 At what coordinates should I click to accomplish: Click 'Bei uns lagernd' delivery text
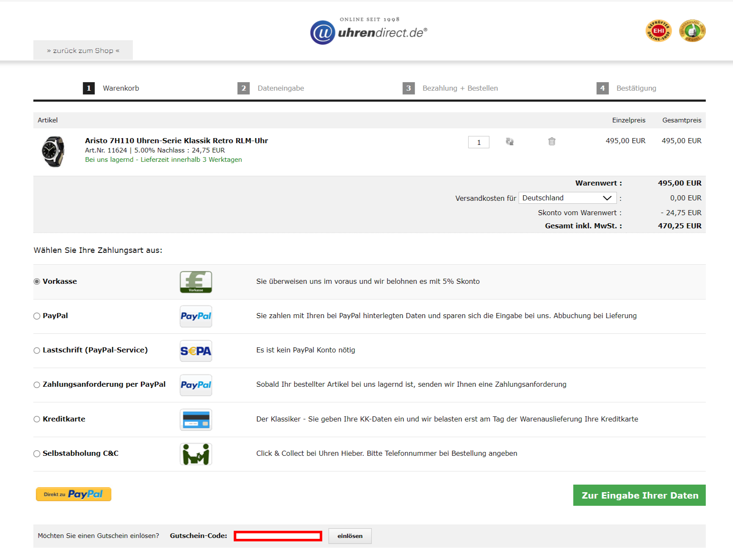click(163, 160)
